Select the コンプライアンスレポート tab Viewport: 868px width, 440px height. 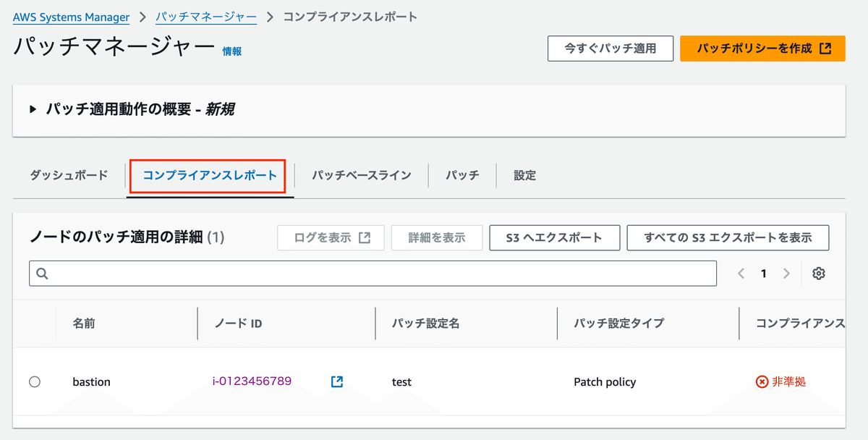tap(210, 175)
